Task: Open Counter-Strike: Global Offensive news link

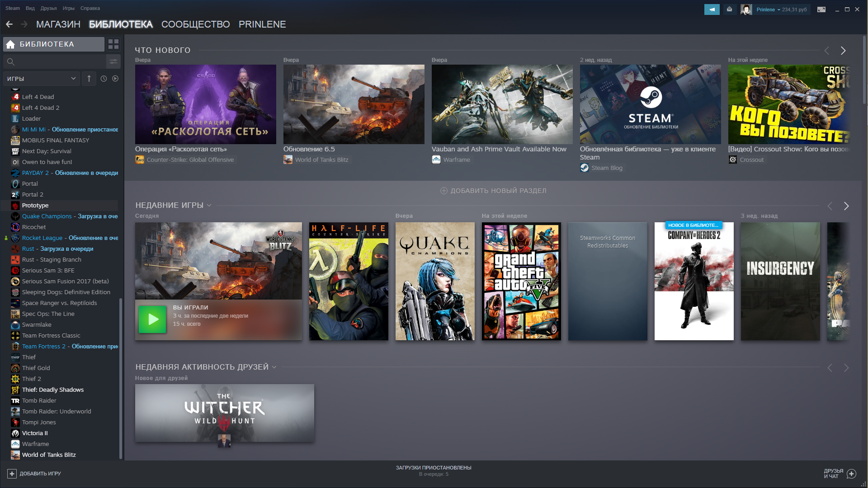Action: click(x=190, y=160)
